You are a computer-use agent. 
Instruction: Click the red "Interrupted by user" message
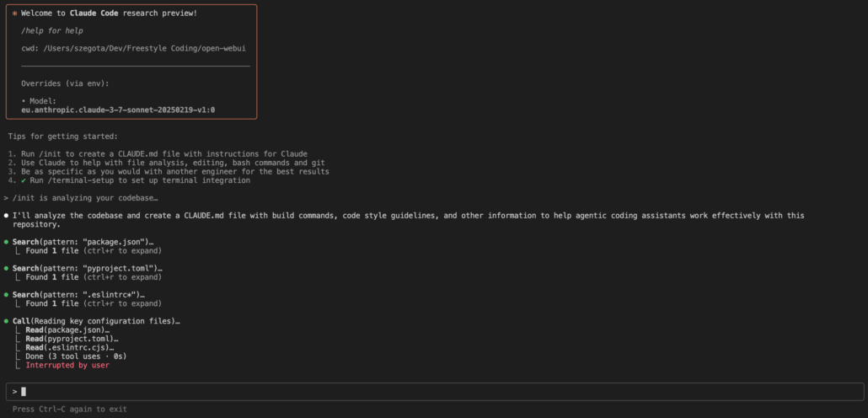click(x=67, y=366)
